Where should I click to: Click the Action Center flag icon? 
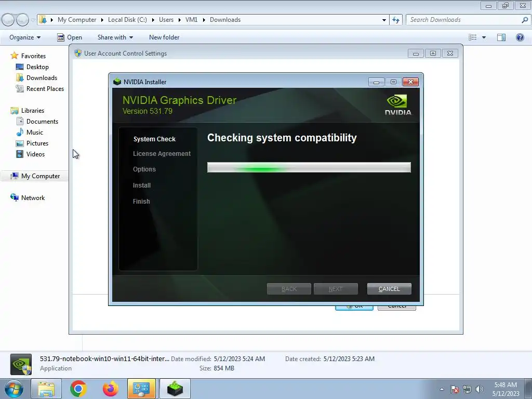point(455,389)
